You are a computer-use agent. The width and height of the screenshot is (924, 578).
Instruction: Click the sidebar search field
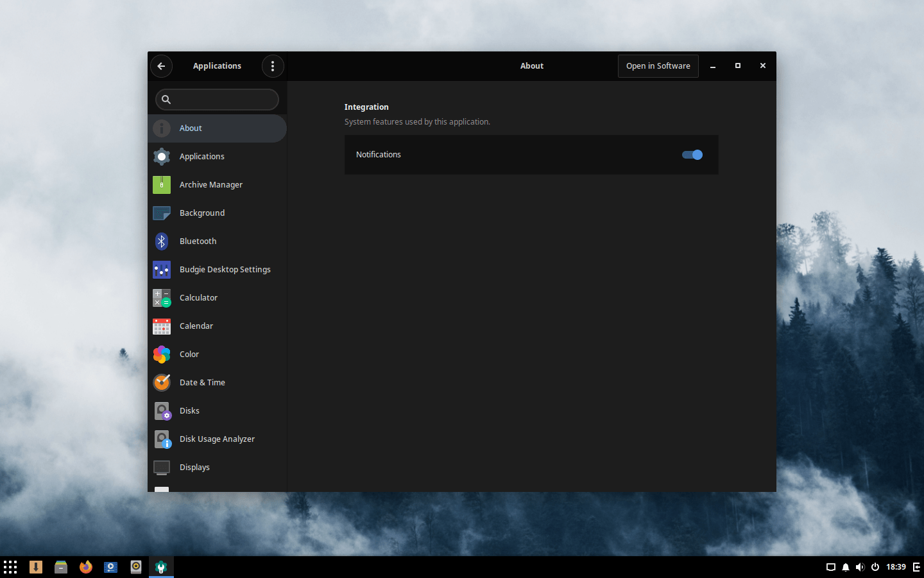click(x=217, y=100)
